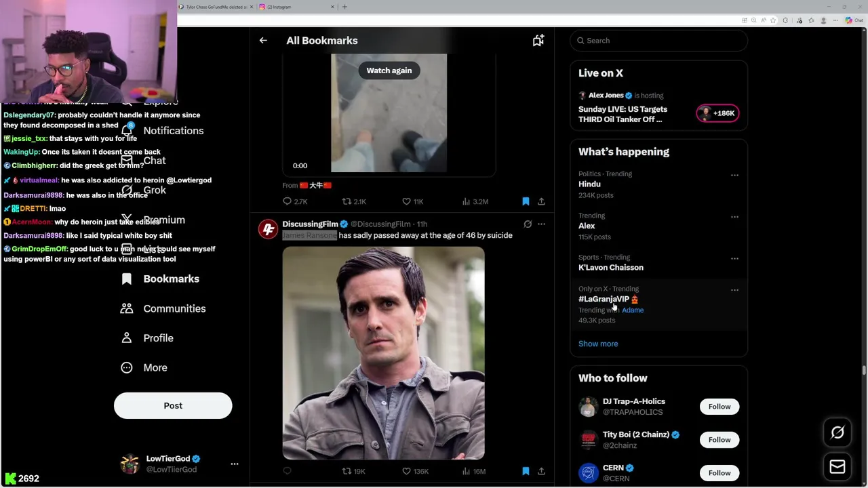
Task: Open more options for K'Lavon Chaisson trend
Action: 734,259
